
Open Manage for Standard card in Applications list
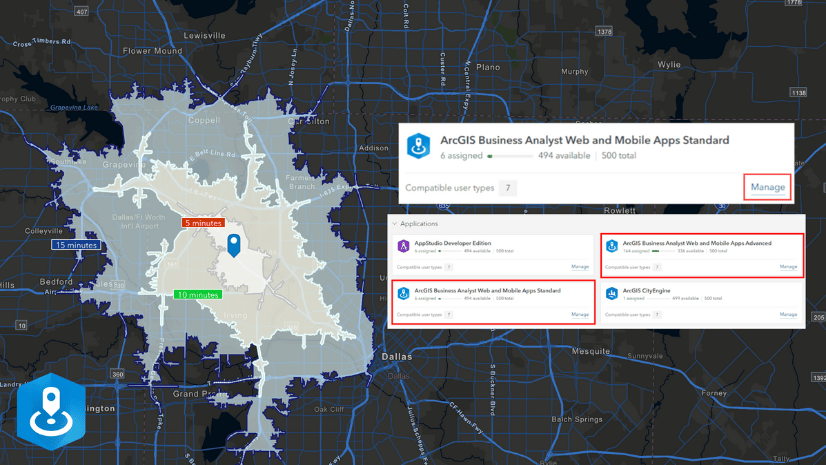click(580, 314)
